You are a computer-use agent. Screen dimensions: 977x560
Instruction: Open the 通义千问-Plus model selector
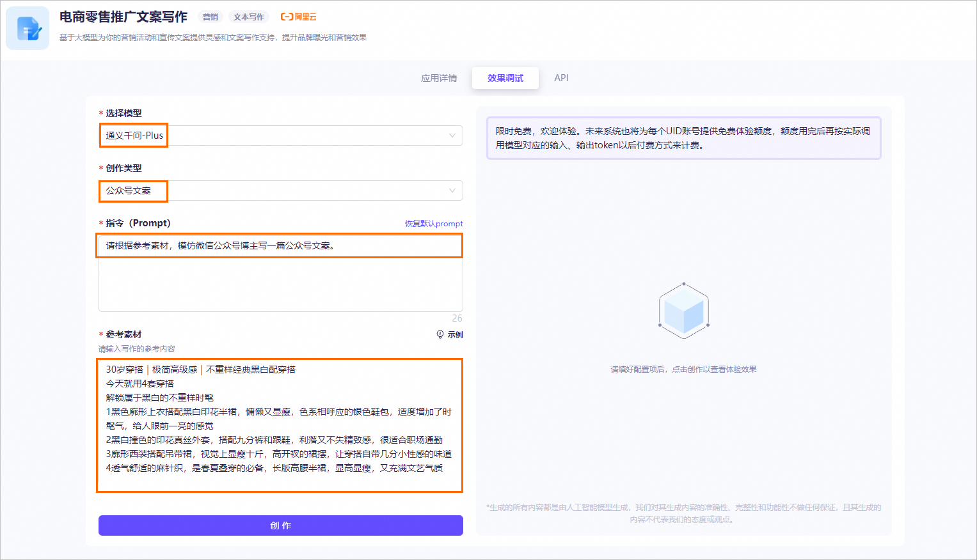point(281,136)
